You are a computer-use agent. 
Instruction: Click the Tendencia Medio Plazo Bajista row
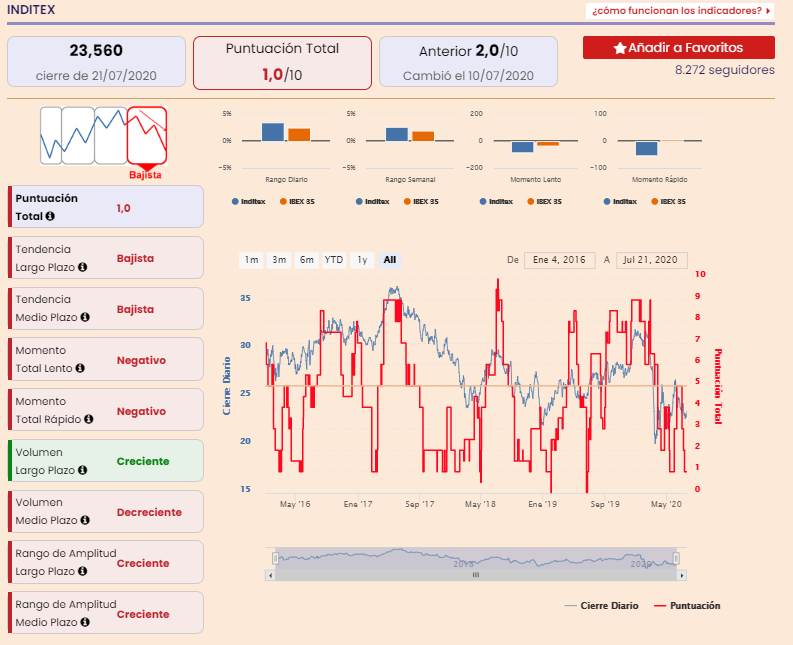click(106, 308)
